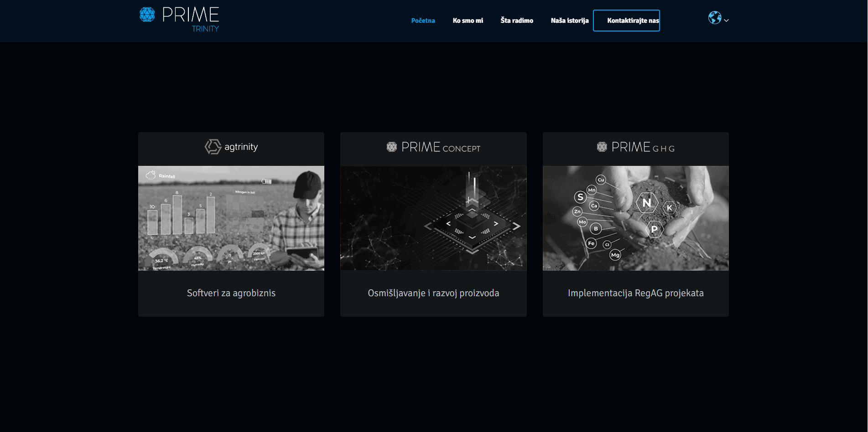Go to Ko smo mi page

pos(468,21)
